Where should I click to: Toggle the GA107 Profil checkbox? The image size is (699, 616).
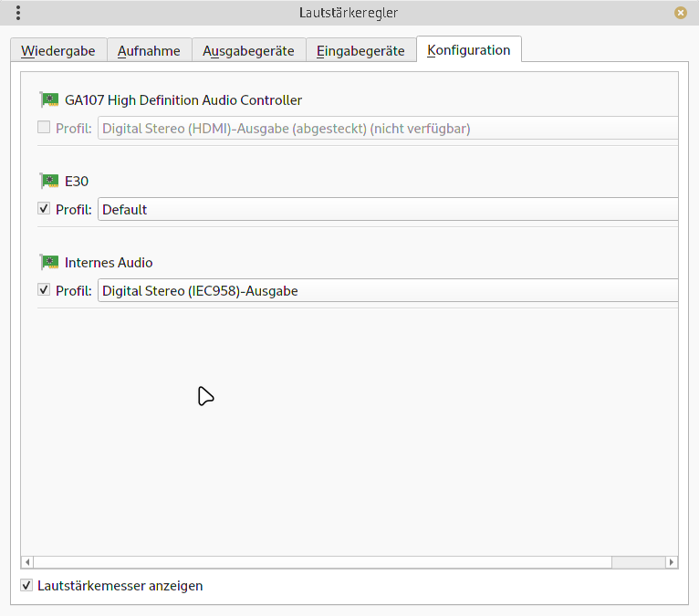tap(44, 128)
